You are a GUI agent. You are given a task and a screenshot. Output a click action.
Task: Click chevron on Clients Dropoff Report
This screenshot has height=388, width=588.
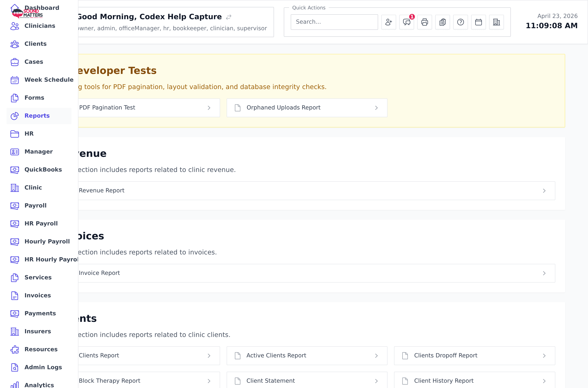click(x=544, y=356)
